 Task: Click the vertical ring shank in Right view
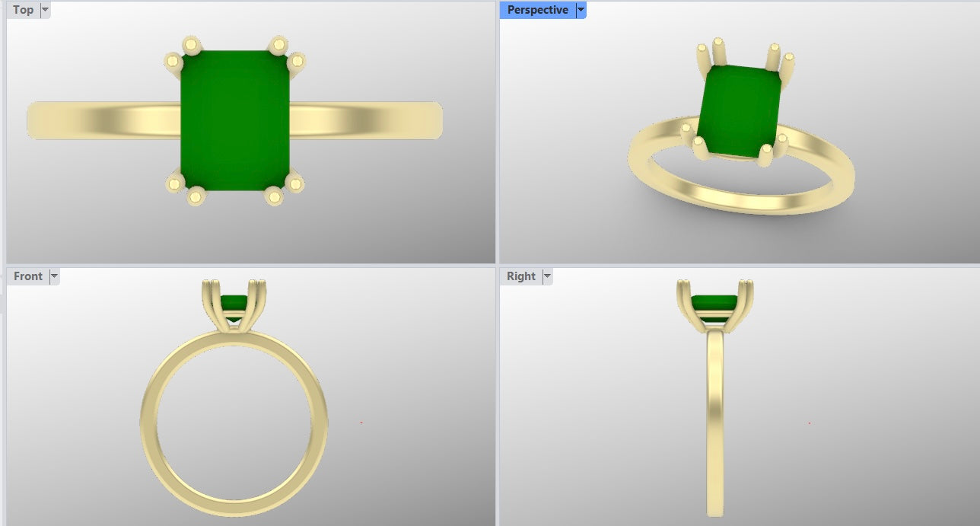[714, 426]
